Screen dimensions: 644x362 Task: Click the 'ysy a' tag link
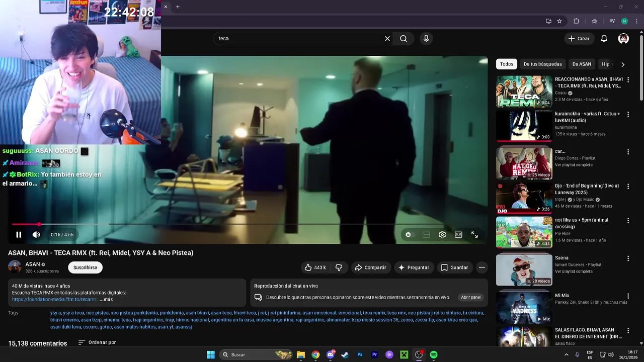click(55, 313)
